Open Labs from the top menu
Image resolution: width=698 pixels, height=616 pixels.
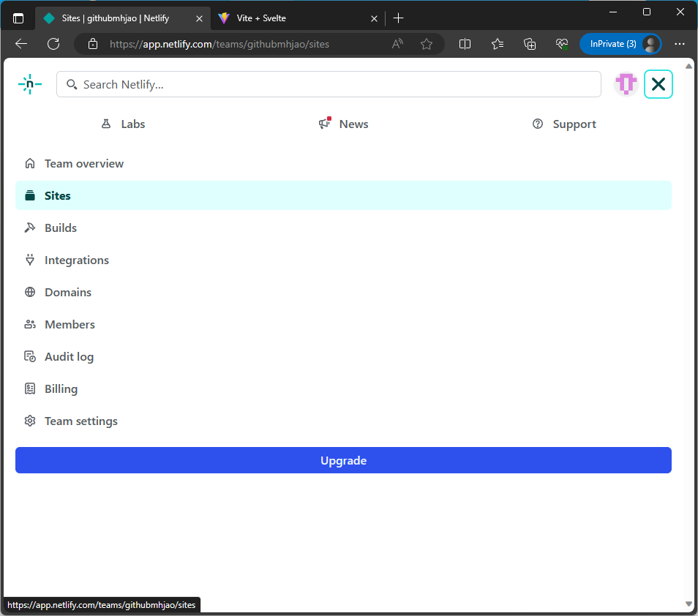[x=124, y=124]
